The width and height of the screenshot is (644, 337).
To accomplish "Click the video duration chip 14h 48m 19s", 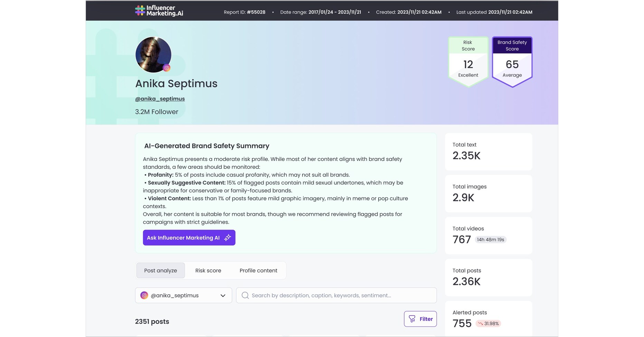I will click(490, 239).
